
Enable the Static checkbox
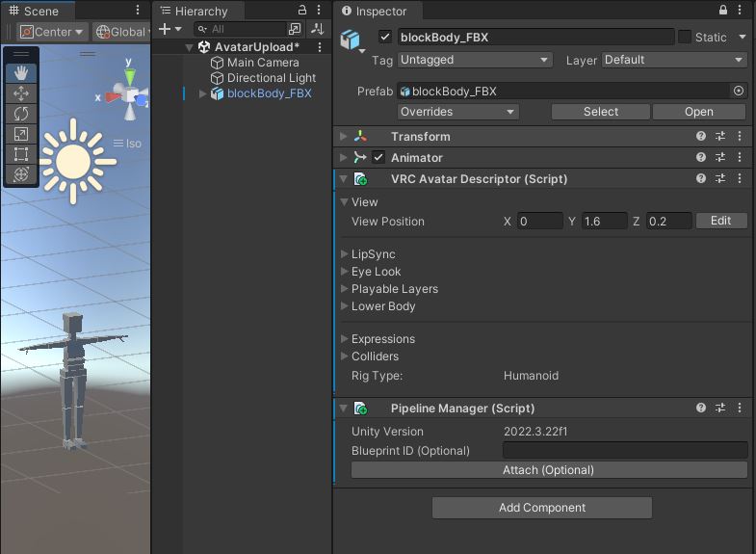click(x=685, y=37)
